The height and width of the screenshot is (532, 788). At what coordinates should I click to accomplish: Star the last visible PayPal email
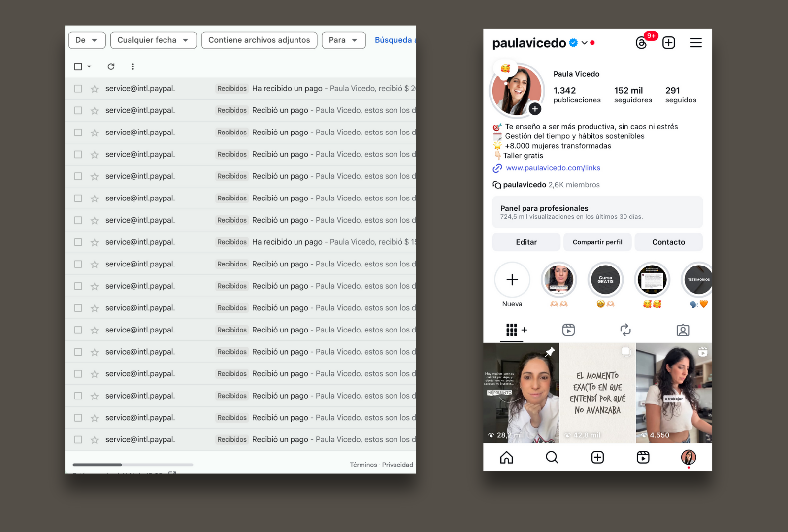(x=95, y=440)
